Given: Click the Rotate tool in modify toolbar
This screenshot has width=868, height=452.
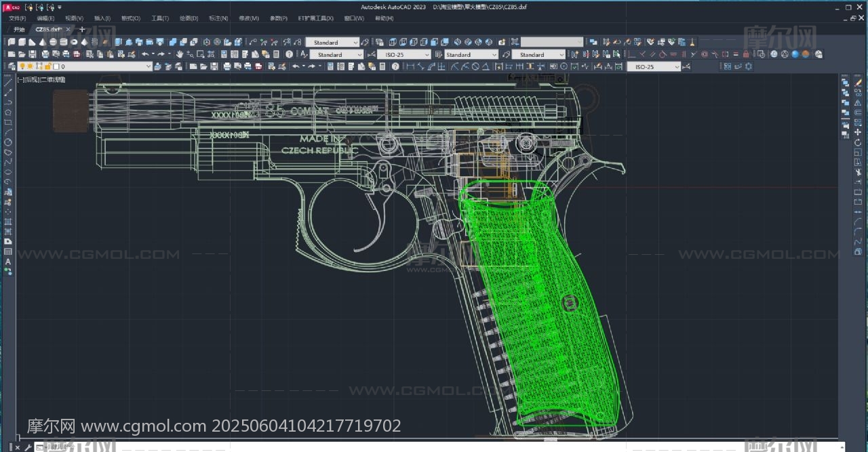Looking at the screenshot, I should pyautogui.click(x=858, y=142).
